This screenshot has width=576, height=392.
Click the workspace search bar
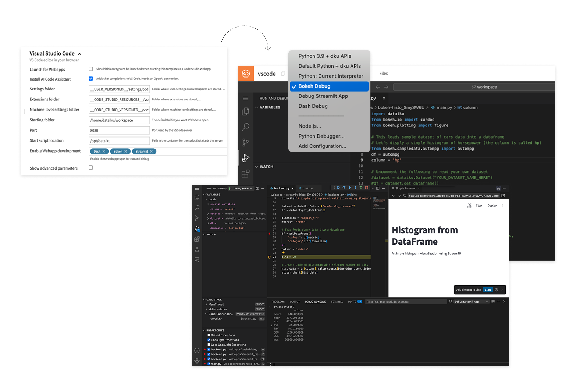(x=474, y=87)
